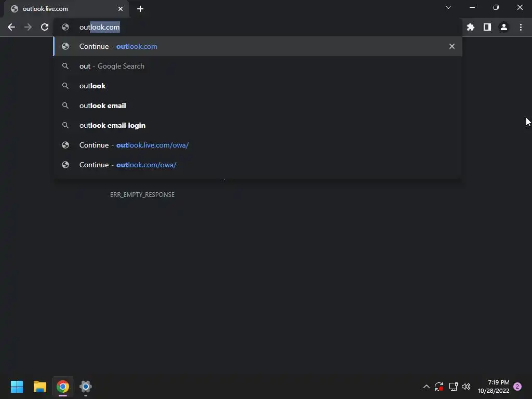
Task: Go back to the previous page
Action: pyautogui.click(x=11, y=27)
